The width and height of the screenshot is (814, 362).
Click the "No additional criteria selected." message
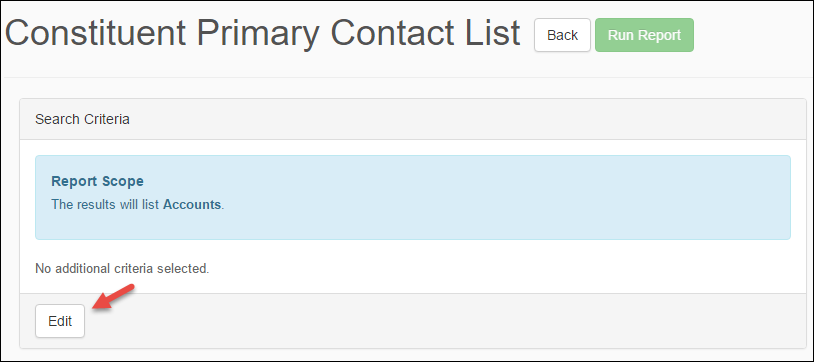pyautogui.click(x=122, y=269)
